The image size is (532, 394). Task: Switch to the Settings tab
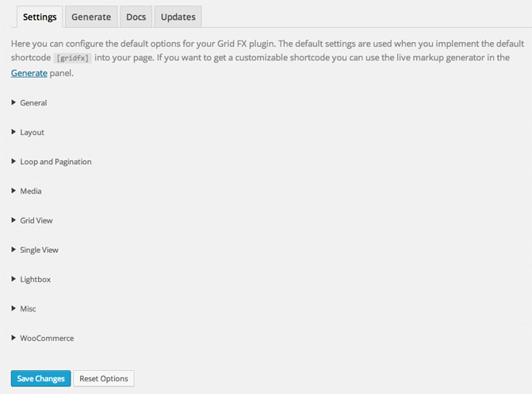(x=39, y=17)
